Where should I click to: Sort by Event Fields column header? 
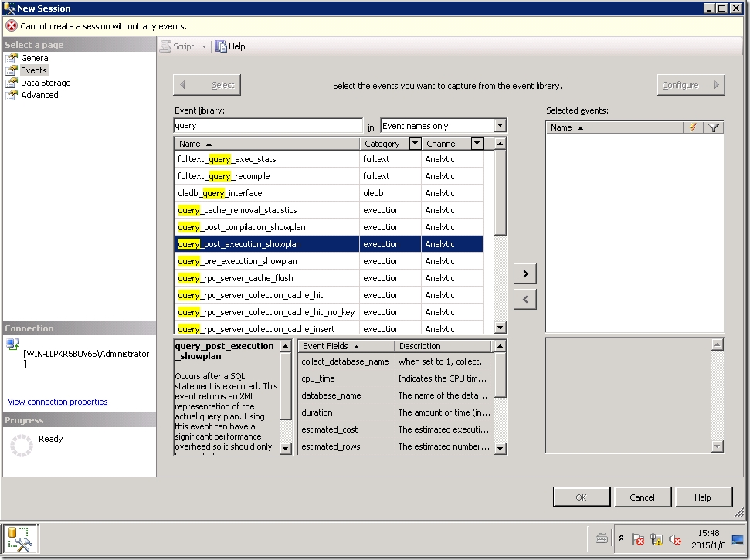click(346, 346)
